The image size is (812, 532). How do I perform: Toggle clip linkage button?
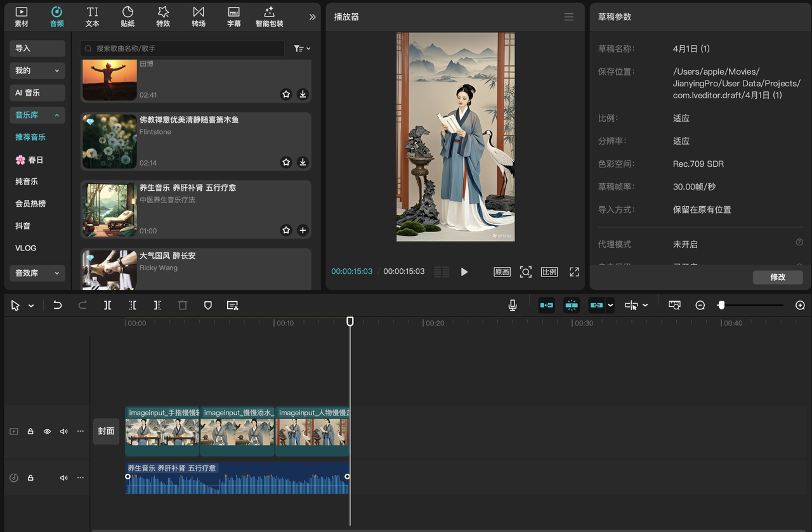pos(596,305)
